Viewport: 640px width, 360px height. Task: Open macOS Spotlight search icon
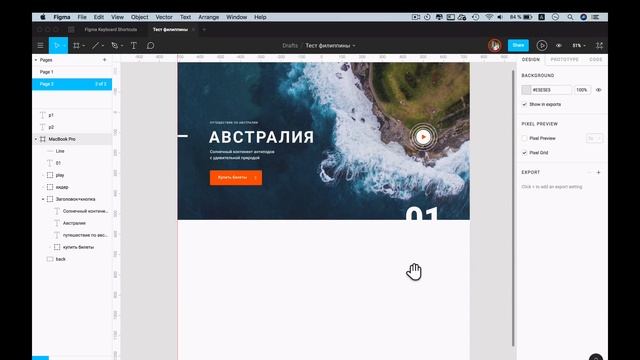click(x=570, y=17)
